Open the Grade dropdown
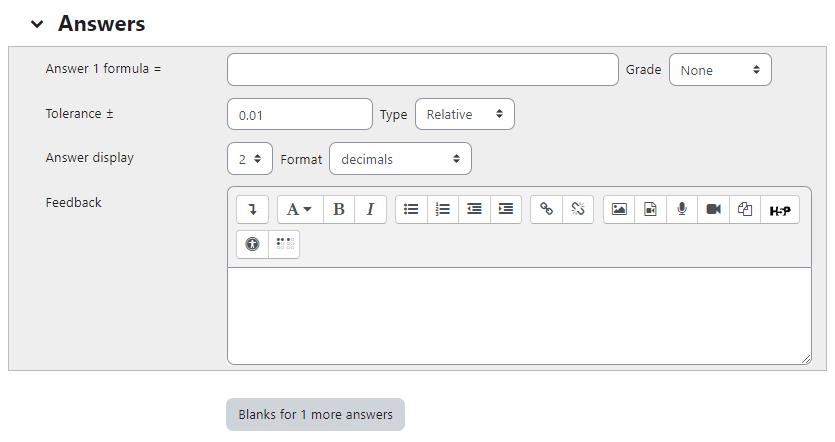 (x=720, y=70)
